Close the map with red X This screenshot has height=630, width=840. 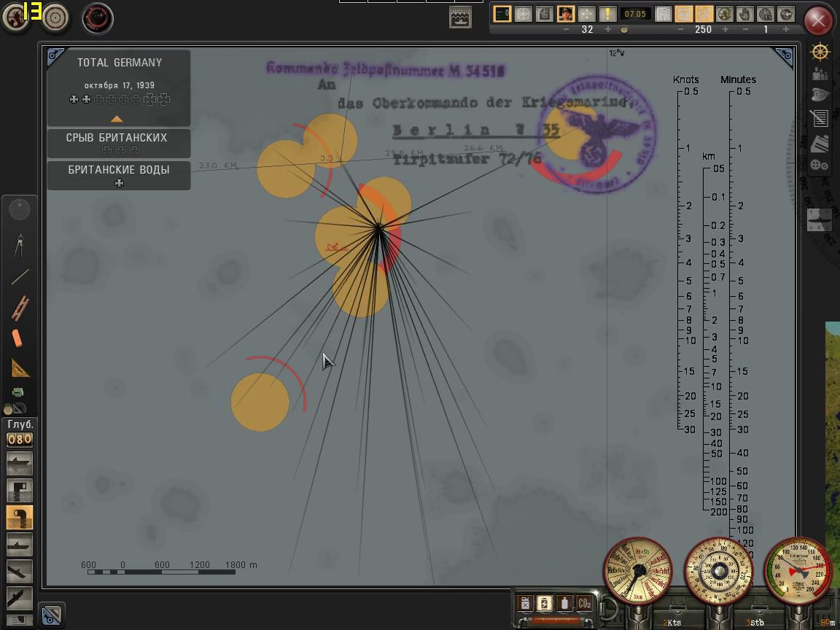[818, 21]
